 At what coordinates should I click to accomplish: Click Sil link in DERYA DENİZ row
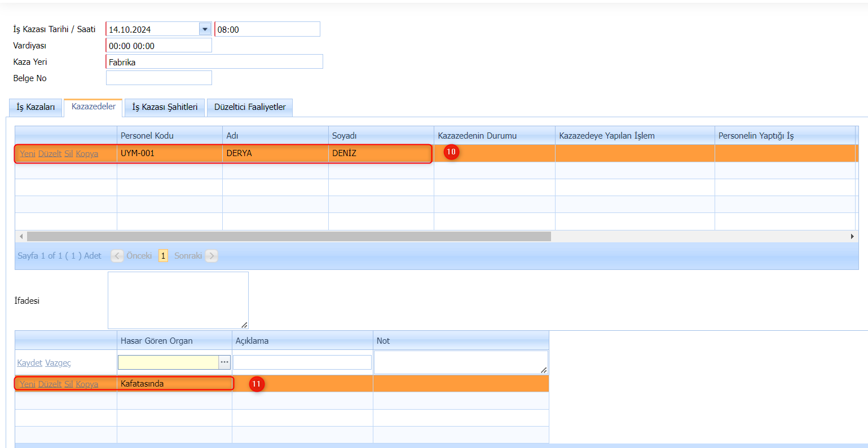[69, 154]
